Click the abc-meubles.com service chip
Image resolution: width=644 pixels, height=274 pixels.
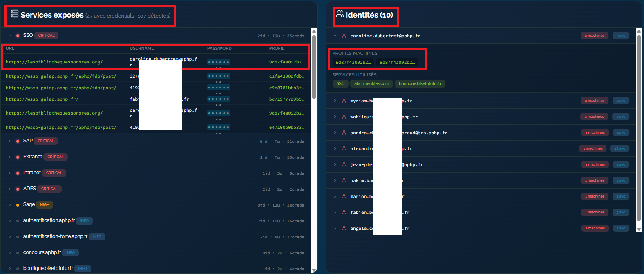(x=371, y=83)
